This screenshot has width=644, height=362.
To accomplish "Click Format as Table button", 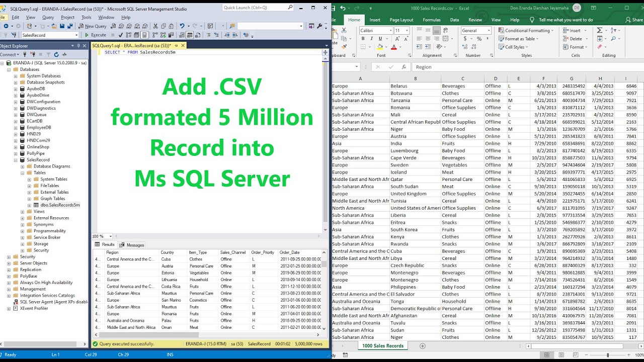I will pos(518,39).
